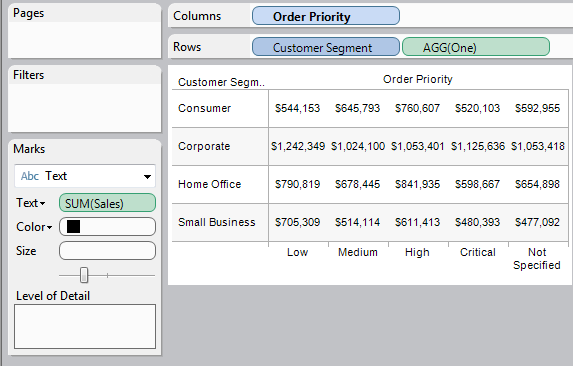The image size is (573, 366).
Task: Click the mark size slider handle
Action: coord(84,275)
